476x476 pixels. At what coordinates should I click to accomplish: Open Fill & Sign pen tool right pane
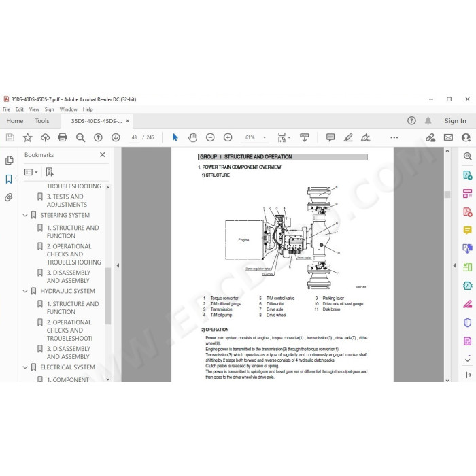click(468, 304)
